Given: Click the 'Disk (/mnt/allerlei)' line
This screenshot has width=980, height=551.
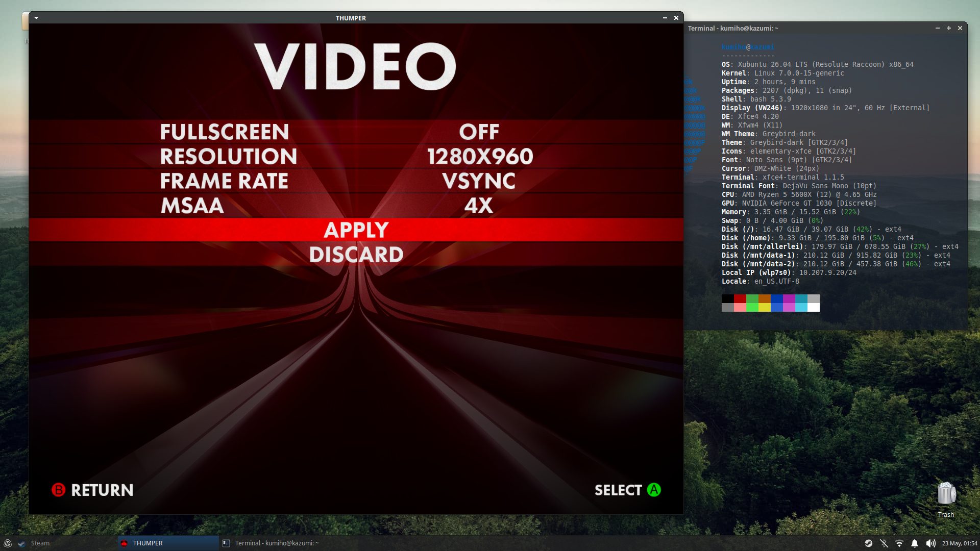Looking at the screenshot, I should pos(840,246).
